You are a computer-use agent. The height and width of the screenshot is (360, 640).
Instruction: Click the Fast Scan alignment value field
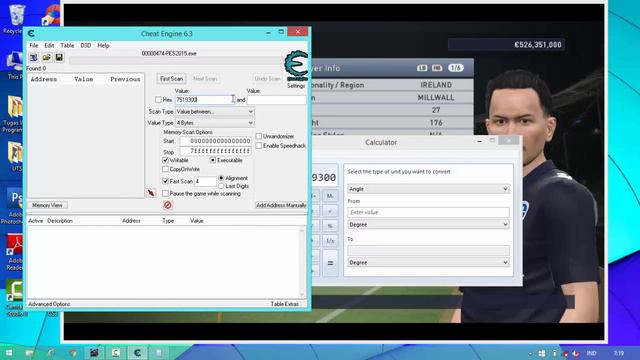[x=205, y=181]
